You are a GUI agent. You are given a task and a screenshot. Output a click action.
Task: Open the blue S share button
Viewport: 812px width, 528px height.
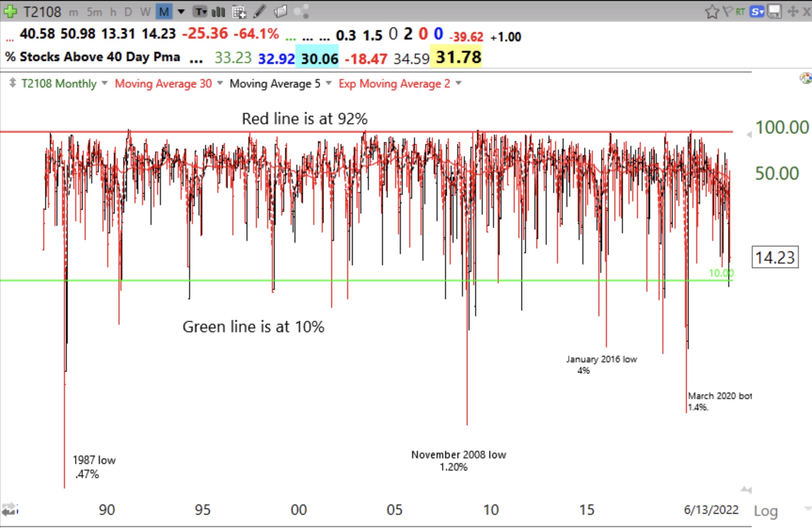(757, 12)
